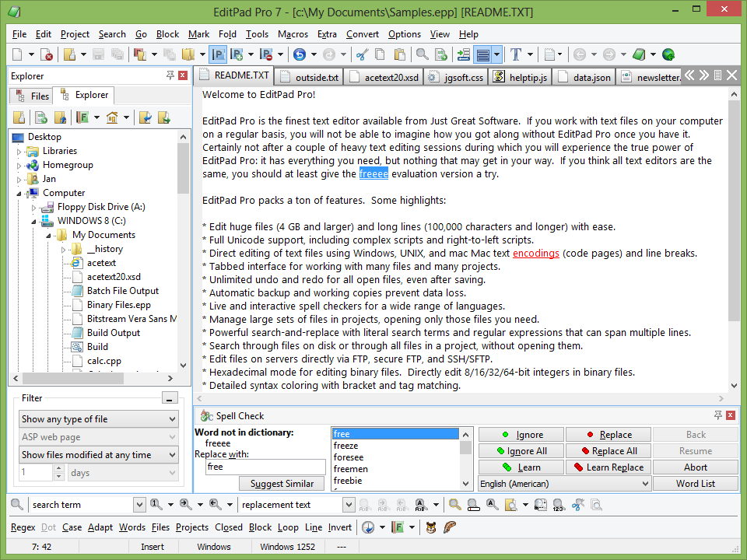Click the Find Previous icon in search bar
This screenshot has height=560, width=747.
click(x=216, y=504)
